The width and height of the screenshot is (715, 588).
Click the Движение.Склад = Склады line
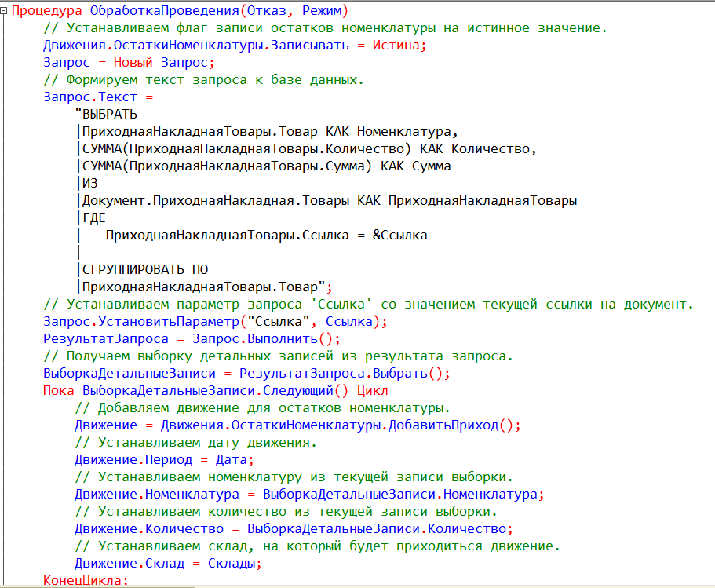pyautogui.click(x=168, y=564)
